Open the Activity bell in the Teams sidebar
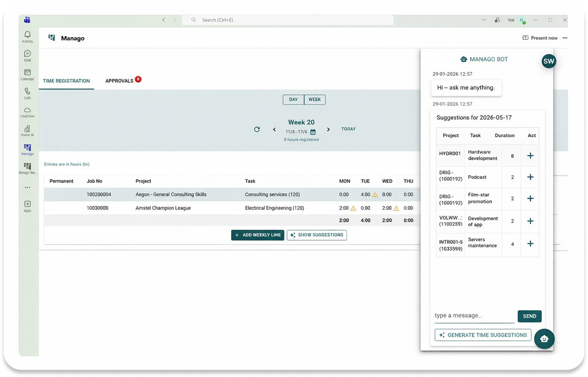 tap(27, 37)
